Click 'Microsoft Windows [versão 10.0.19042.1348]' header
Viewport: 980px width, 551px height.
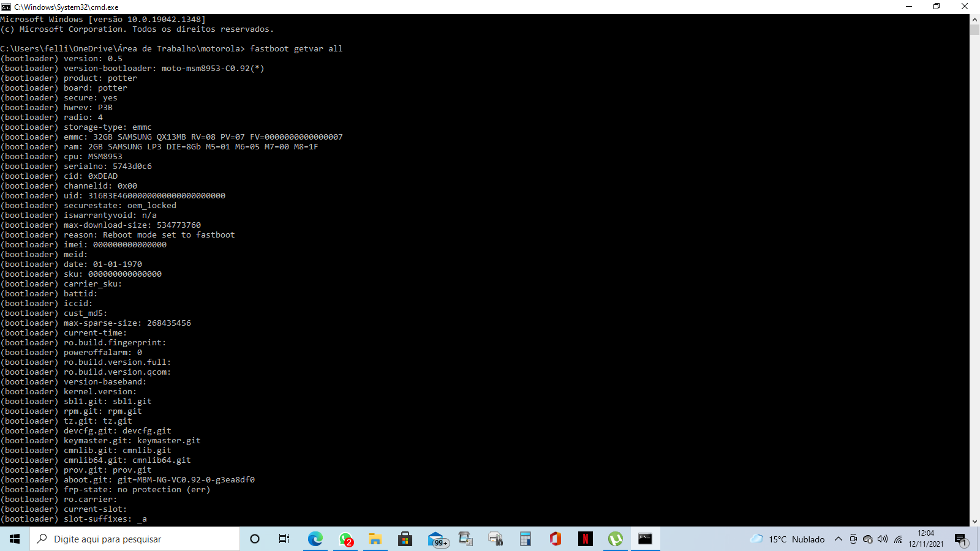[x=103, y=20]
